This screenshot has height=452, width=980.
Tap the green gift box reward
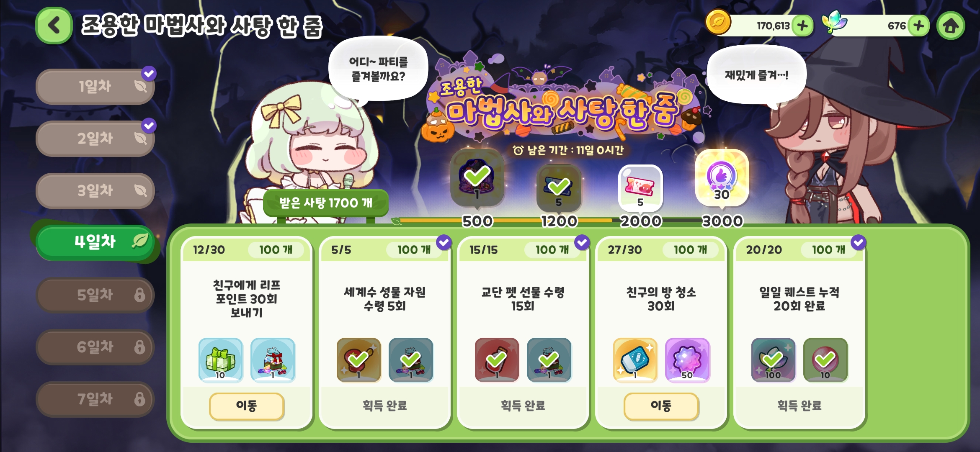coord(221,360)
